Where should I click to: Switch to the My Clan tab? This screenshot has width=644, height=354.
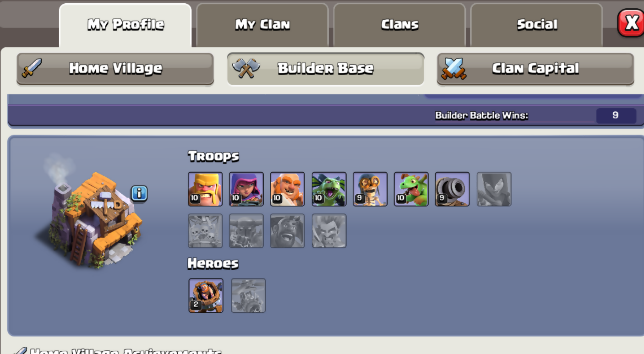pos(262,25)
